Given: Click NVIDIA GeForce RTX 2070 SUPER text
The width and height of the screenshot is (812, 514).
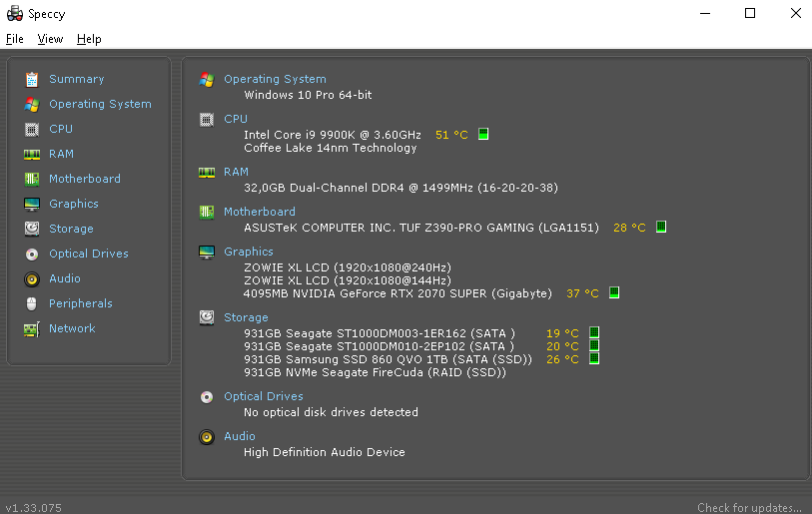Looking at the screenshot, I should [398, 294].
